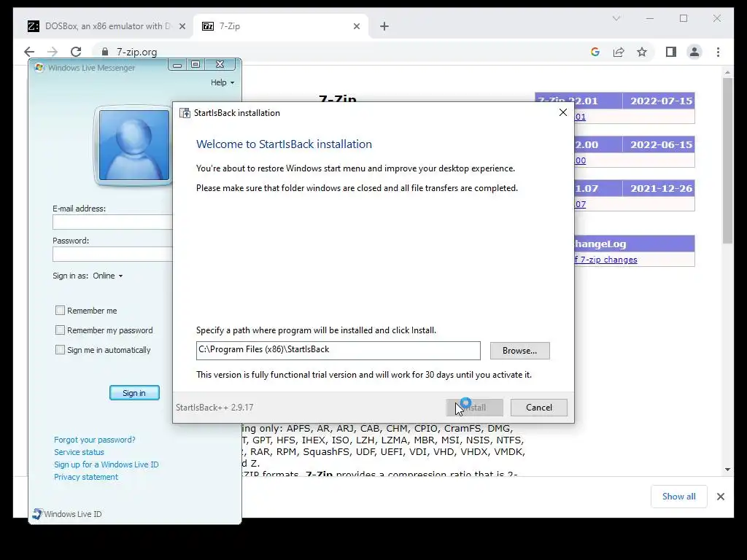Share this page icon
747x560 pixels.
point(619,52)
